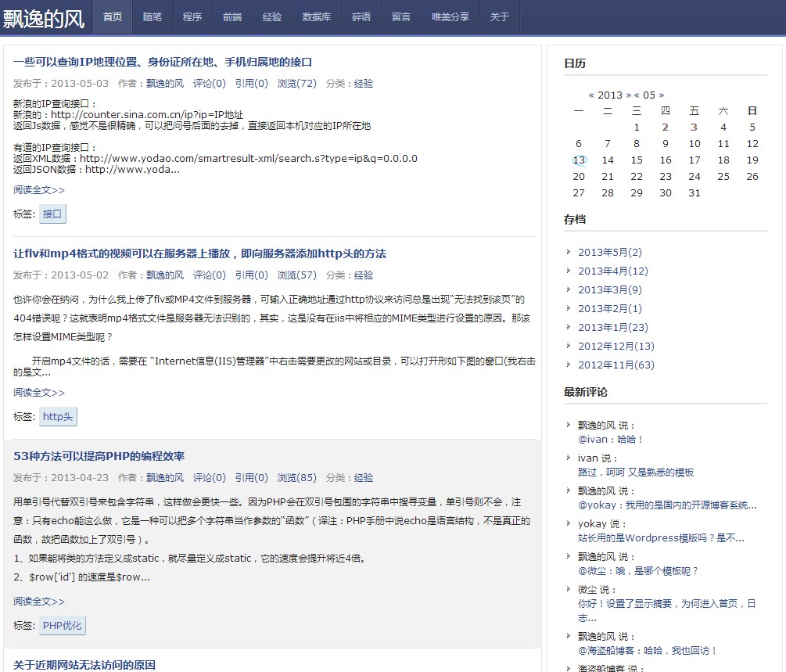
Task: Switch to the 数据库 menu item
Action: tap(316, 17)
